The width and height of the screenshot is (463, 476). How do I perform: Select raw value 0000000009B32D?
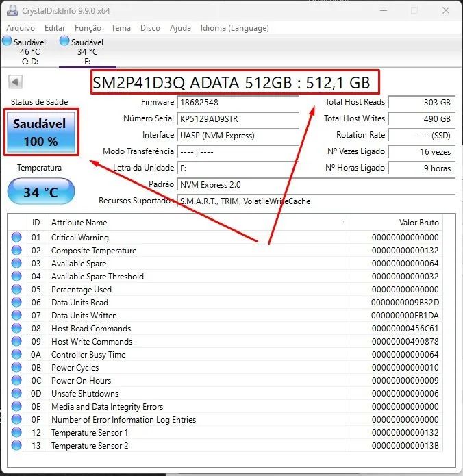point(405,303)
